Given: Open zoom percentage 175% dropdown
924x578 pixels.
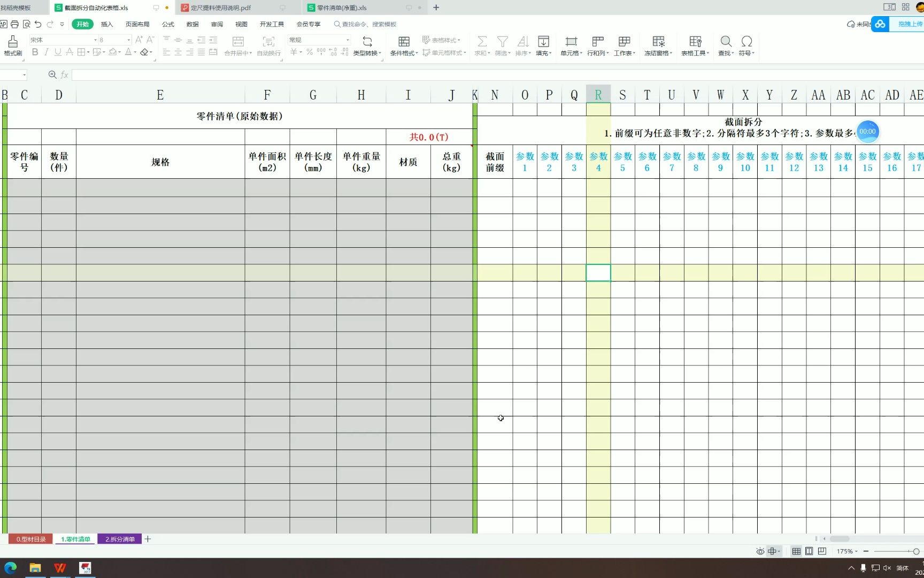Looking at the screenshot, I should pyautogui.click(x=847, y=551).
